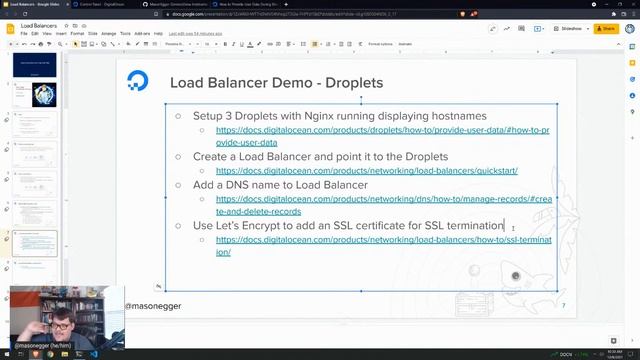
Task: Open the Format menu
Action: 77,34
